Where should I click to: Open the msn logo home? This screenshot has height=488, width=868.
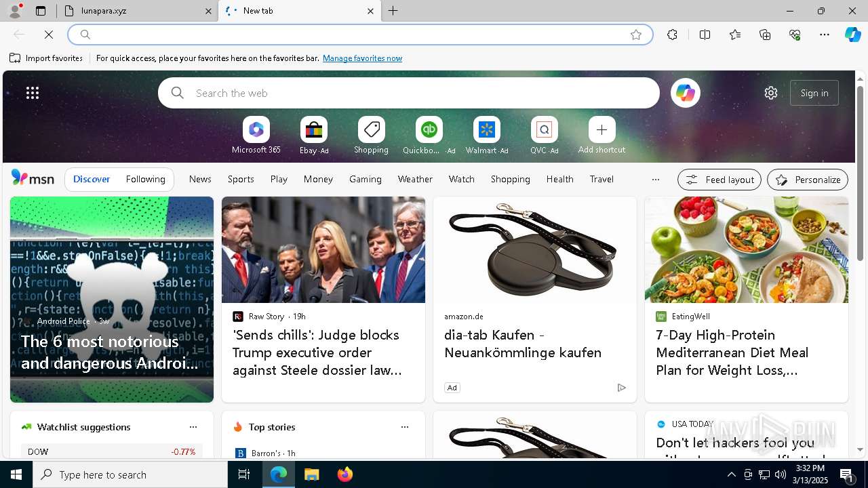[x=33, y=178]
